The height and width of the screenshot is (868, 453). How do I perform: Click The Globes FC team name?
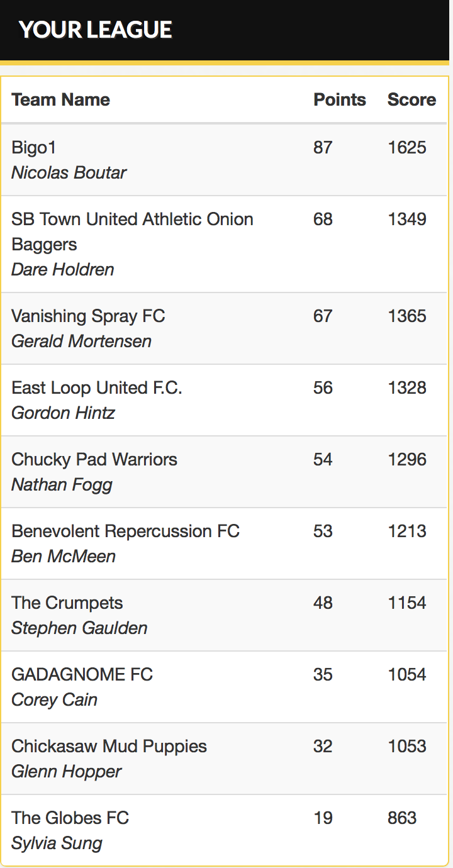point(70,818)
